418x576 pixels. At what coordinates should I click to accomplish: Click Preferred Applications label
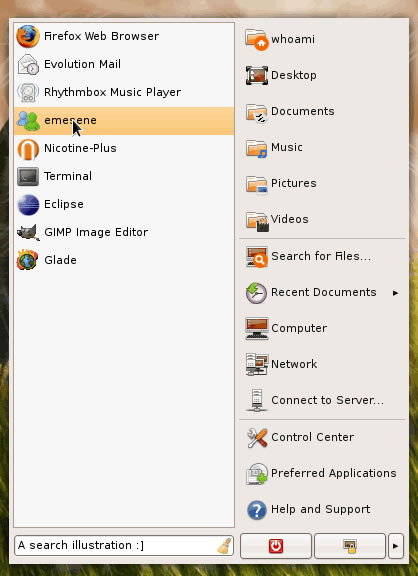point(334,473)
